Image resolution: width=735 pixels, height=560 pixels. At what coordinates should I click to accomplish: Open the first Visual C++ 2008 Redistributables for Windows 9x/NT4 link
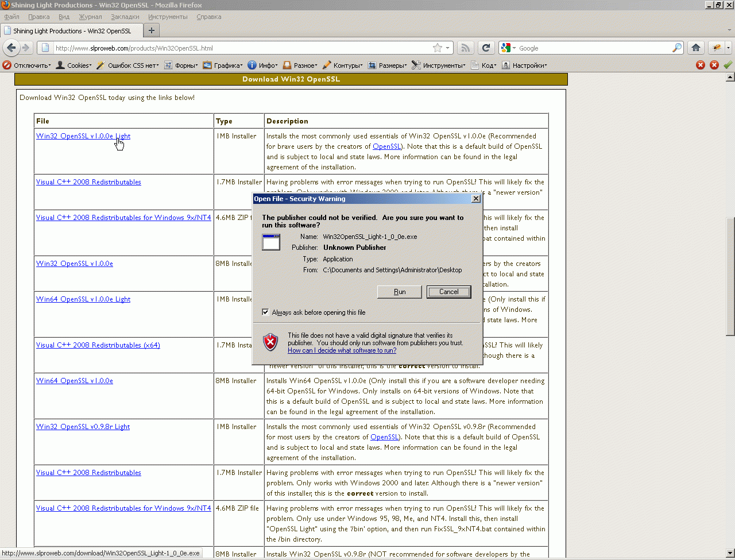(123, 218)
